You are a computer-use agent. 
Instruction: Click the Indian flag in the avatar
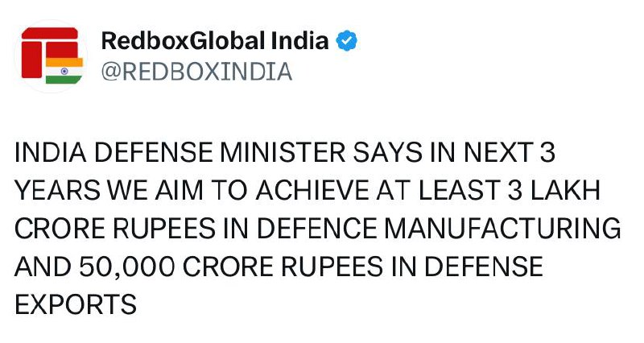(64, 69)
